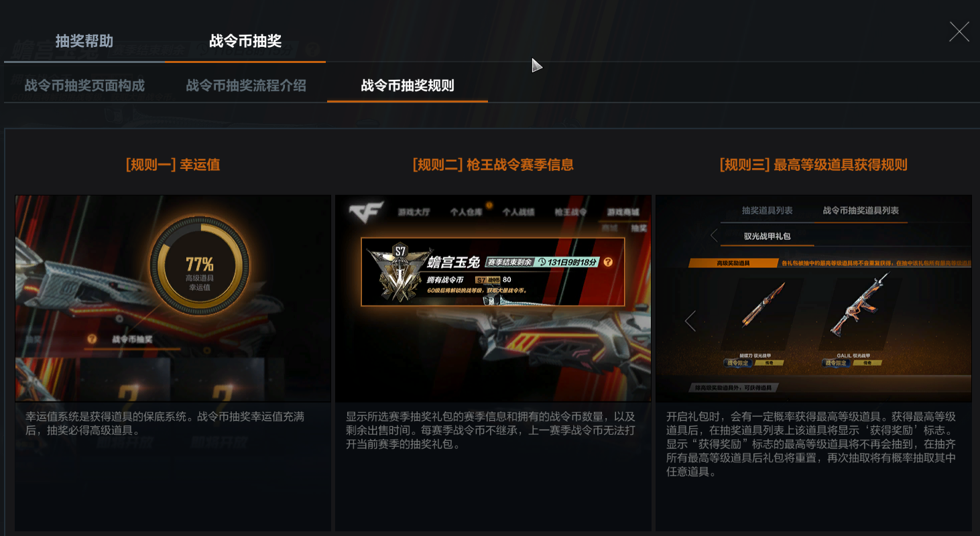Close the help overlay with the X icon
The width and height of the screenshot is (980, 536).
[959, 31]
